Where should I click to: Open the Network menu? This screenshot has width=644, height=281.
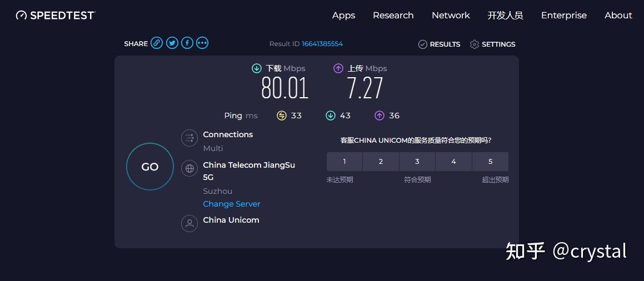451,16
